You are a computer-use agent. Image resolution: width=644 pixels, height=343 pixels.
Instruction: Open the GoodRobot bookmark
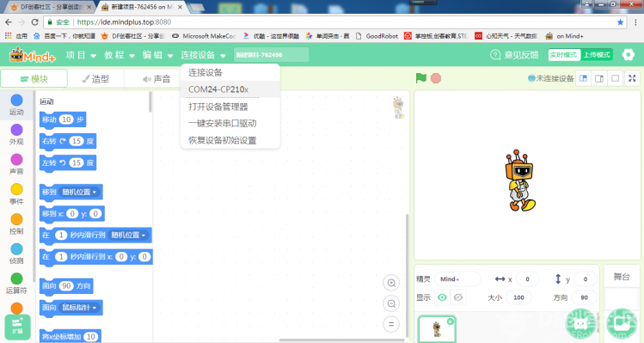pyautogui.click(x=377, y=36)
